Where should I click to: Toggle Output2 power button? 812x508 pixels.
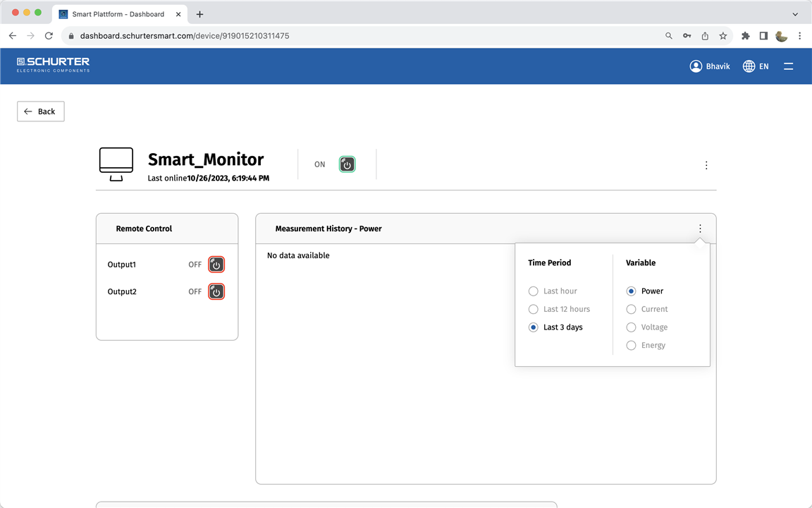[216, 291]
